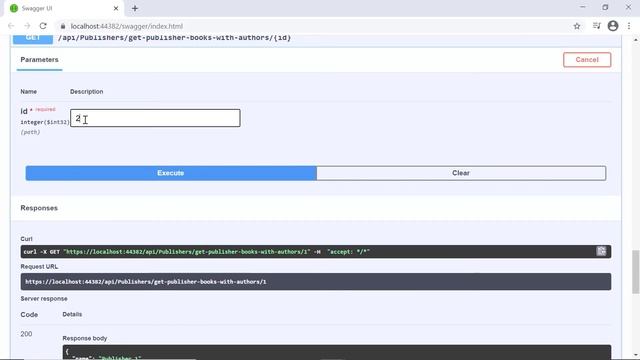Screen dimensions: 640x360
Task: Copy the curl command to clipboard
Action: (601, 251)
